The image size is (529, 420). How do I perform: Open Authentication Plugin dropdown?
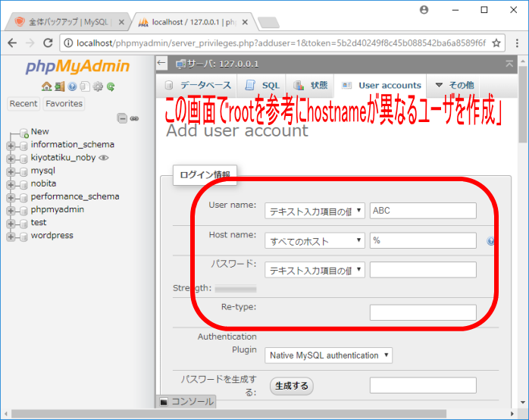329,356
